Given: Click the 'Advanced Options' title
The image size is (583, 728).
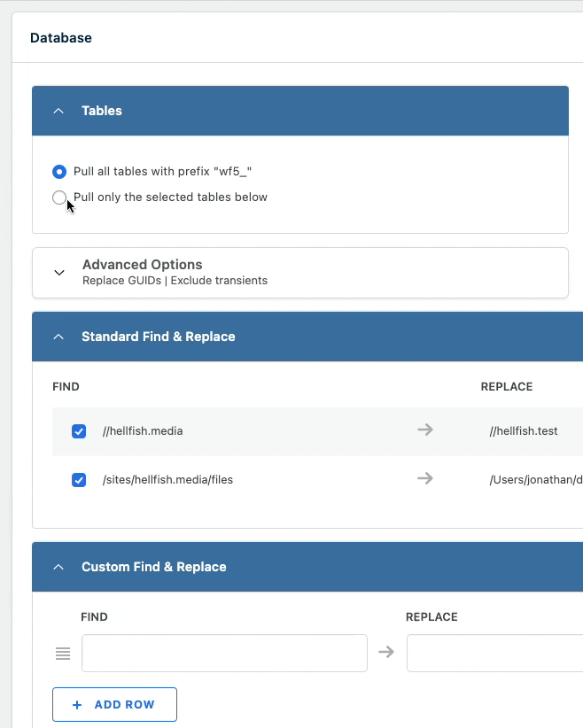Looking at the screenshot, I should [142, 265].
